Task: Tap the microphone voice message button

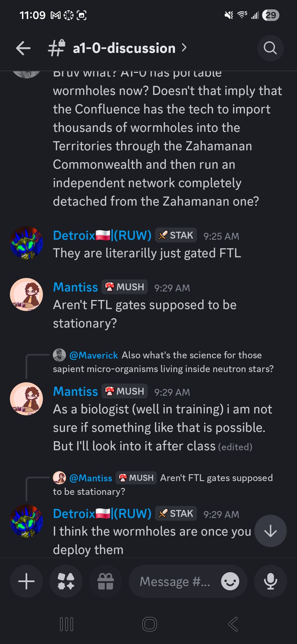Action: (270, 581)
